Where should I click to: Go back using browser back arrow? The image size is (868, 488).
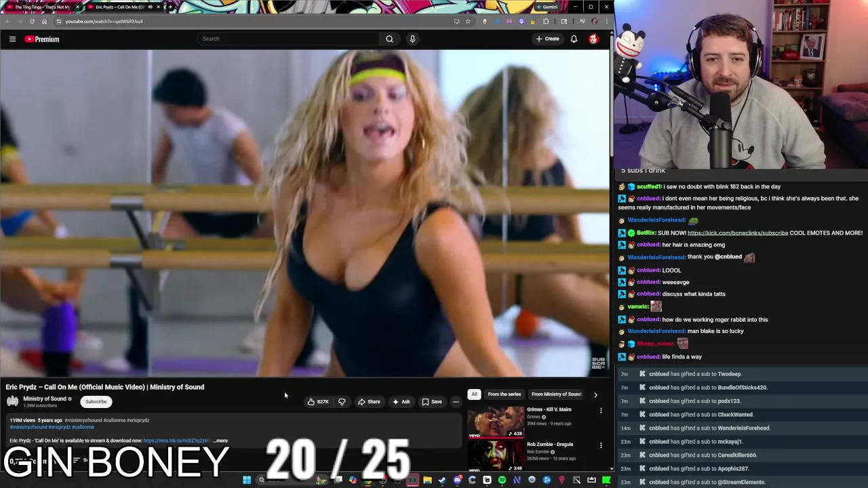click(x=7, y=21)
